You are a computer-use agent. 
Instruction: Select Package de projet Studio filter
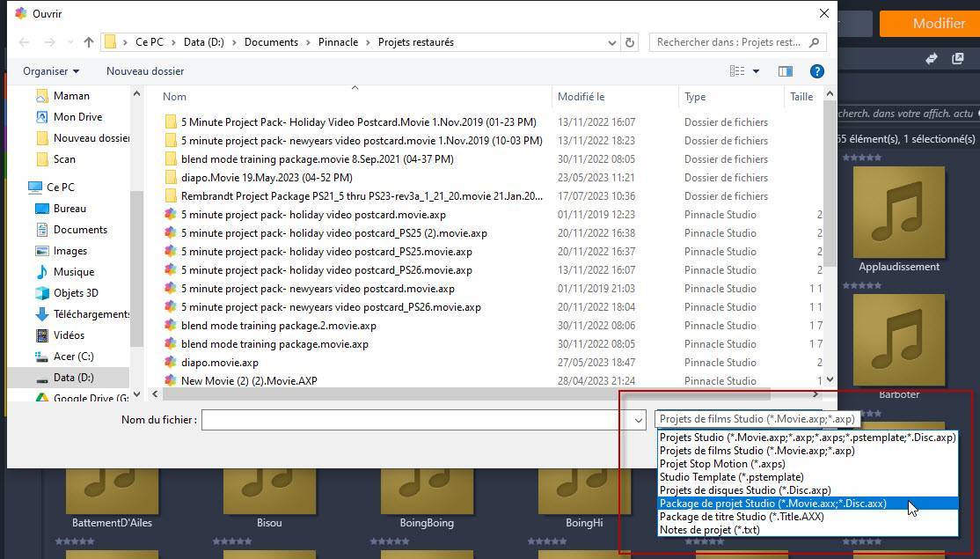point(808,504)
